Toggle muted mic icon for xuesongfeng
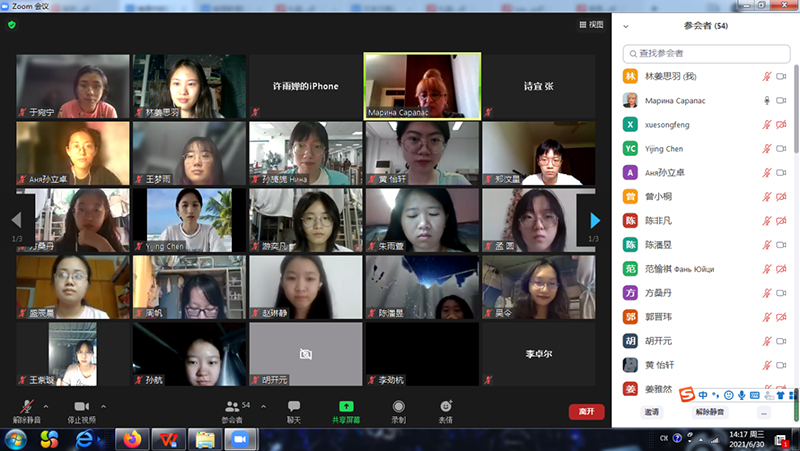The height and width of the screenshot is (451, 800). click(767, 125)
